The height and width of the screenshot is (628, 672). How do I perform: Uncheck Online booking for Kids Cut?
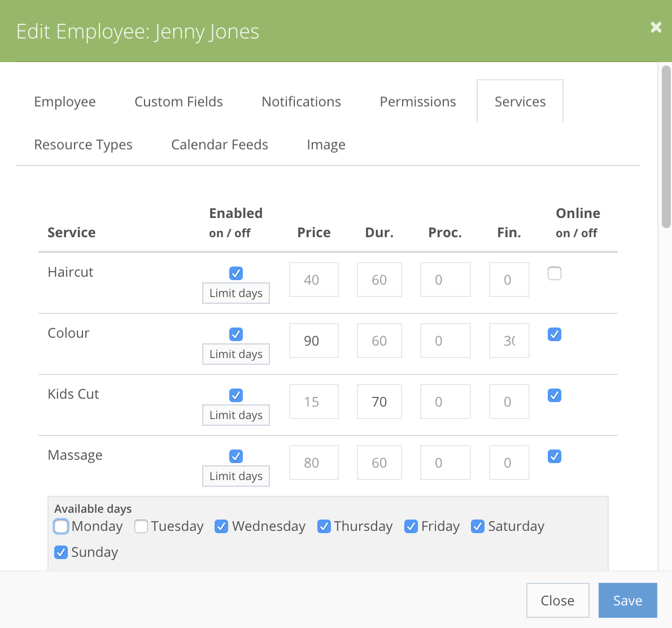click(x=554, y=395)
